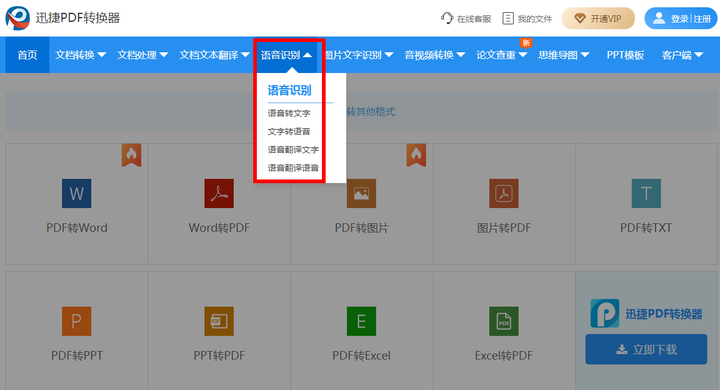The image size is (720, 390).
Task: Select the Excel转PDF icon
Action: pos(504,321)
